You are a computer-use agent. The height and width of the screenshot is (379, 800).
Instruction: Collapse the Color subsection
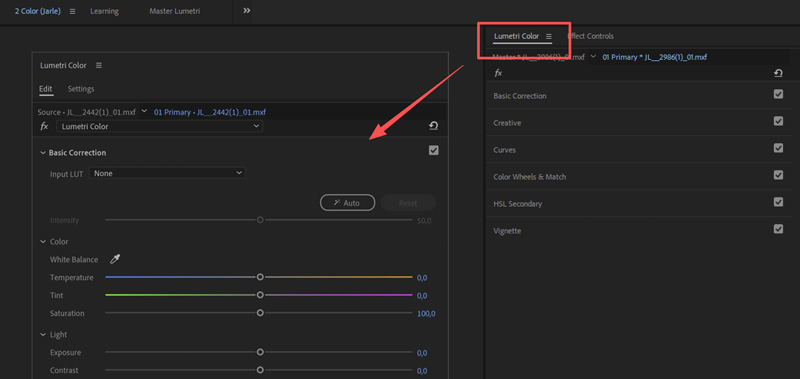point(43,242)
